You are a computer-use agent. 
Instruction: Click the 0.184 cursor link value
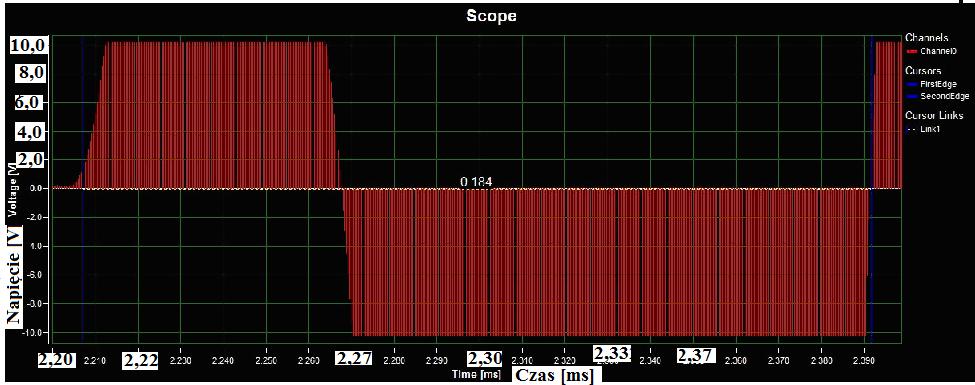coord(476,182)
